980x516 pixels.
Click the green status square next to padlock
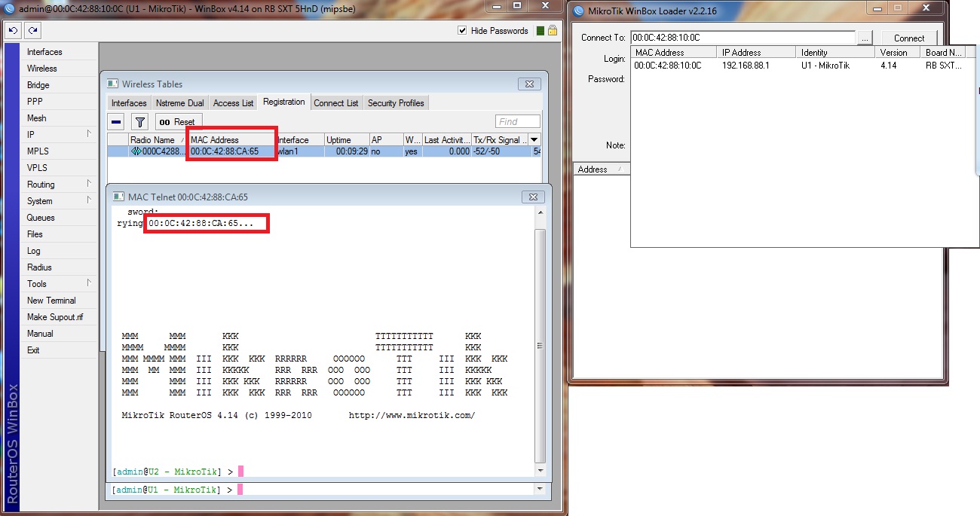point(540,31)
